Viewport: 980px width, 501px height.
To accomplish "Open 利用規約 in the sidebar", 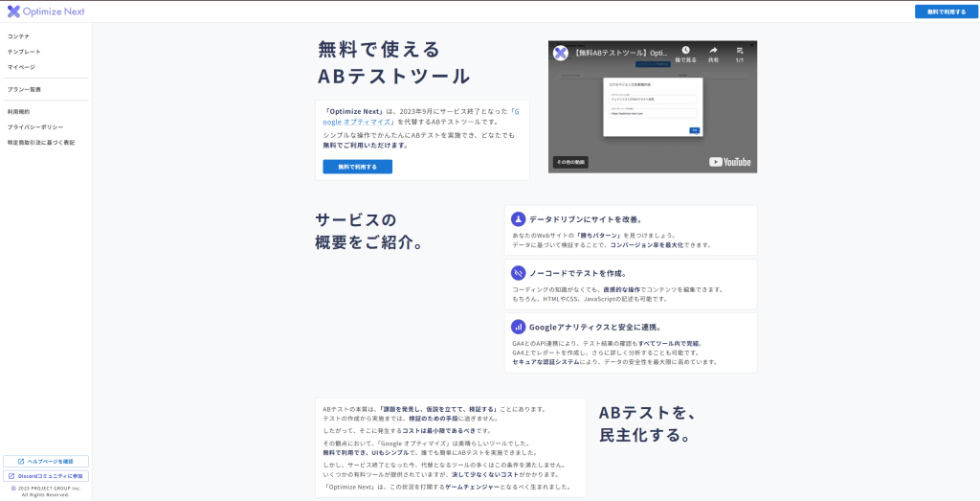I will pyautogui.click(x=19, y=112).
